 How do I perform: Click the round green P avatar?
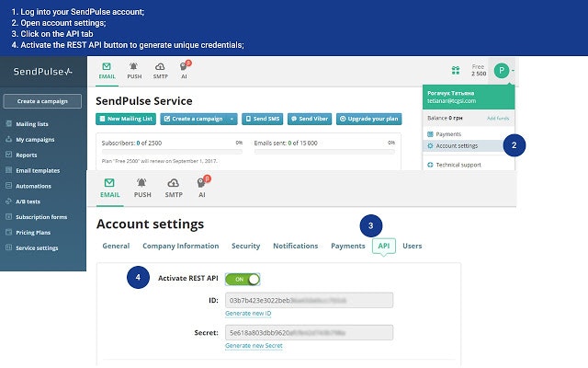pos(502,70)
